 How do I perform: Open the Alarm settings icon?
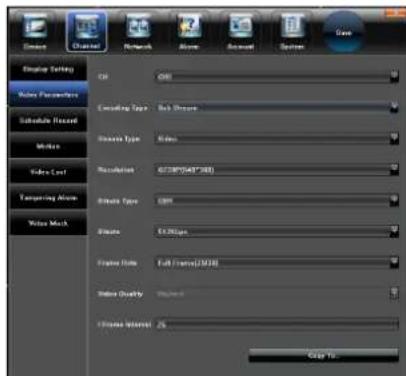[189, 32]
